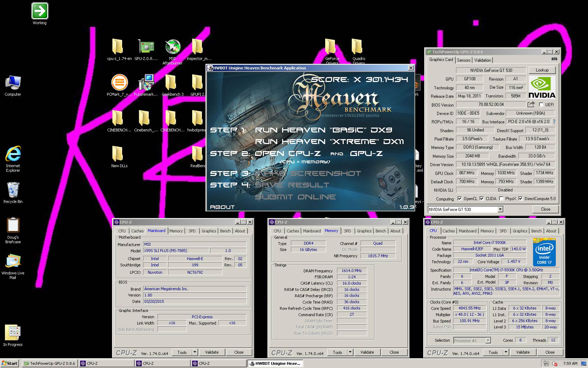Click About in Heaven Benchmark window
Viewport: 588px width, 368px height.
222,207
